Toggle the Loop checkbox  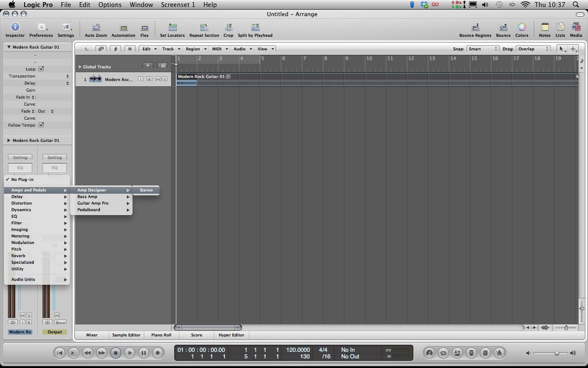[x=41, y=69]
